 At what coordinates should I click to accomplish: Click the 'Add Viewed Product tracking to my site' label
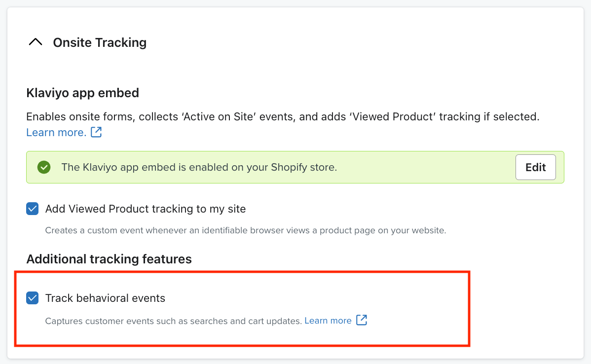click(x=146, y=209)
